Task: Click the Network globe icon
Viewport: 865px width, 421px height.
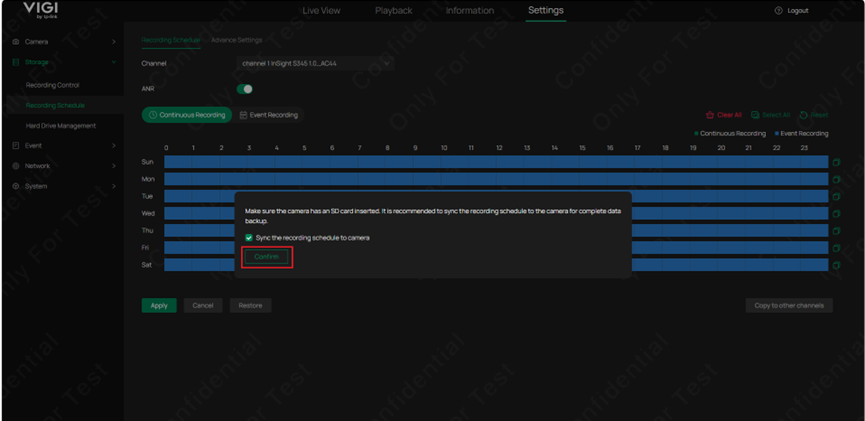Action: coord(15,166)
